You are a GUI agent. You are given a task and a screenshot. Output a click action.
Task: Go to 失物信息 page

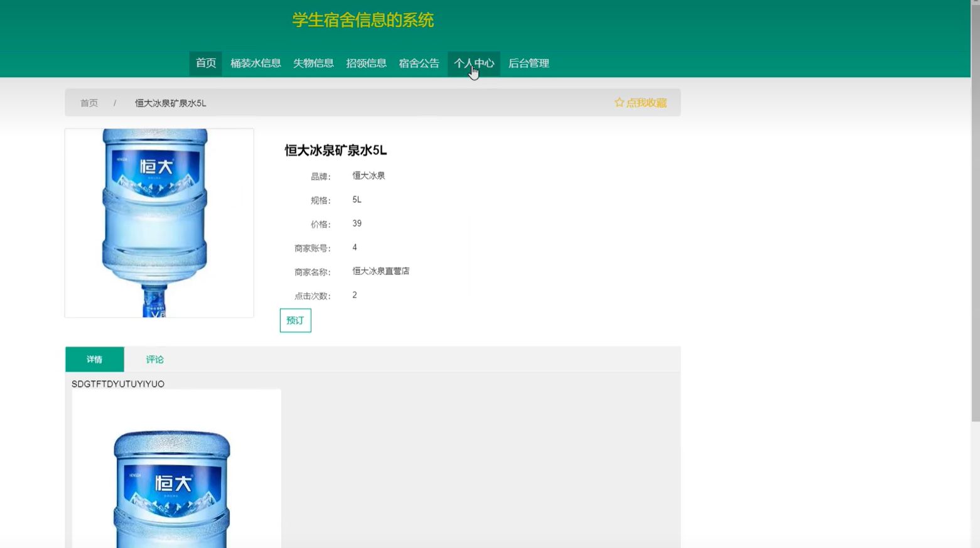click(313, 63)
